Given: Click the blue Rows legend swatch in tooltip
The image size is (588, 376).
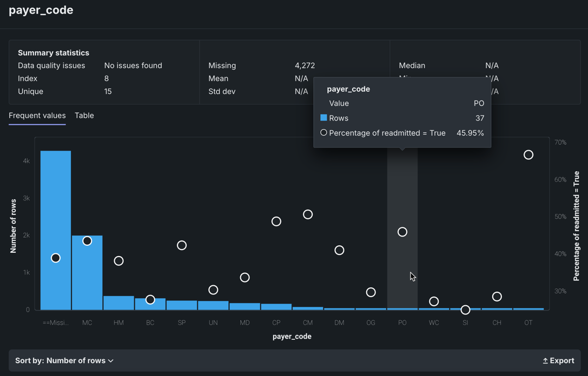Looking at the screenshot, I should coord(323,118).
